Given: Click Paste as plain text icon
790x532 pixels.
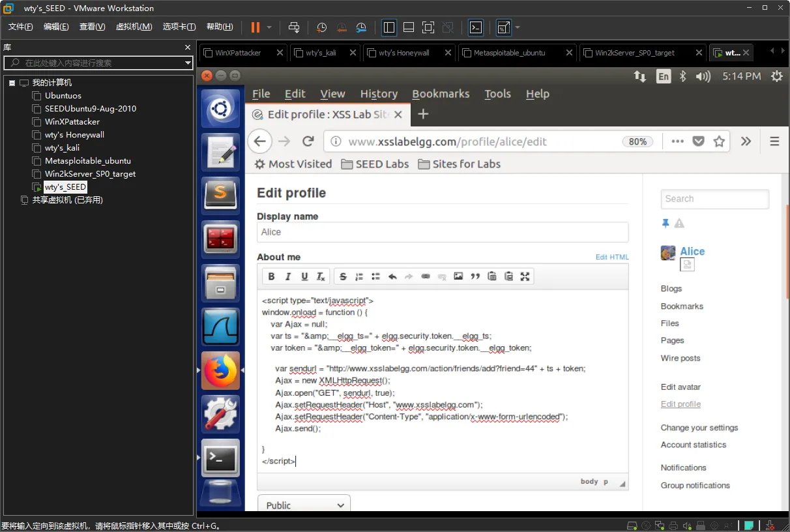Looking at the screenshot, I should (x=492, y=276).
